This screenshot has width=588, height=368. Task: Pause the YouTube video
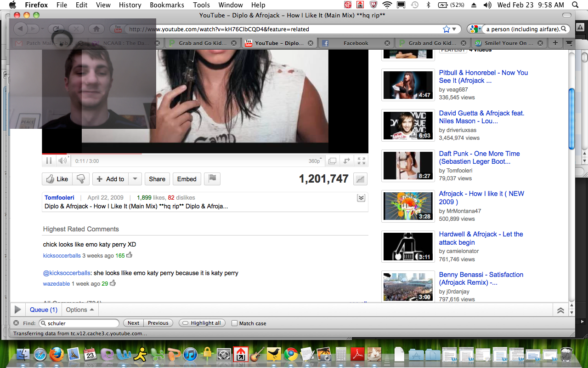[49, 161]
